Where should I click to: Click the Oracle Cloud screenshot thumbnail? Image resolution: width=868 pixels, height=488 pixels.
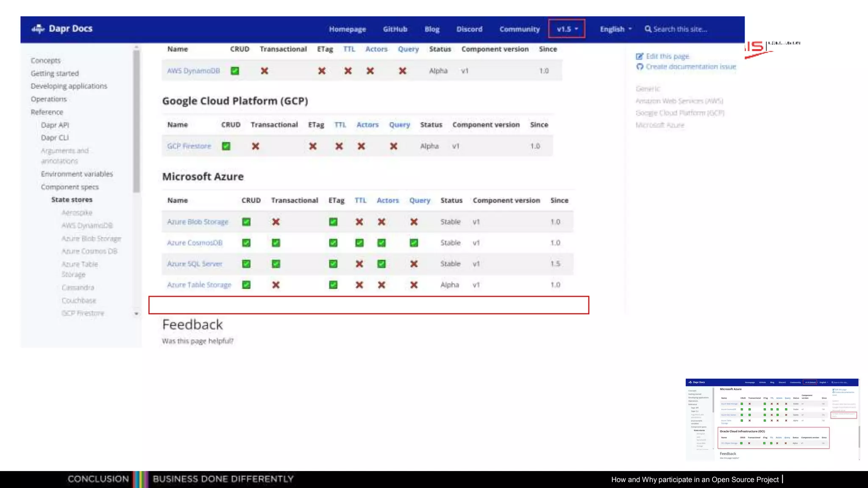click(x=772, y=419)
